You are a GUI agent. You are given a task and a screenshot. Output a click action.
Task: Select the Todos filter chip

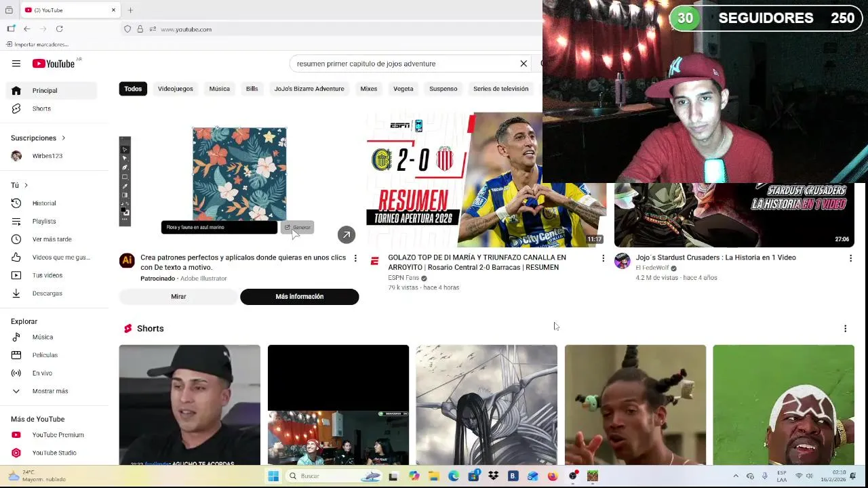[x=133, y=89]
